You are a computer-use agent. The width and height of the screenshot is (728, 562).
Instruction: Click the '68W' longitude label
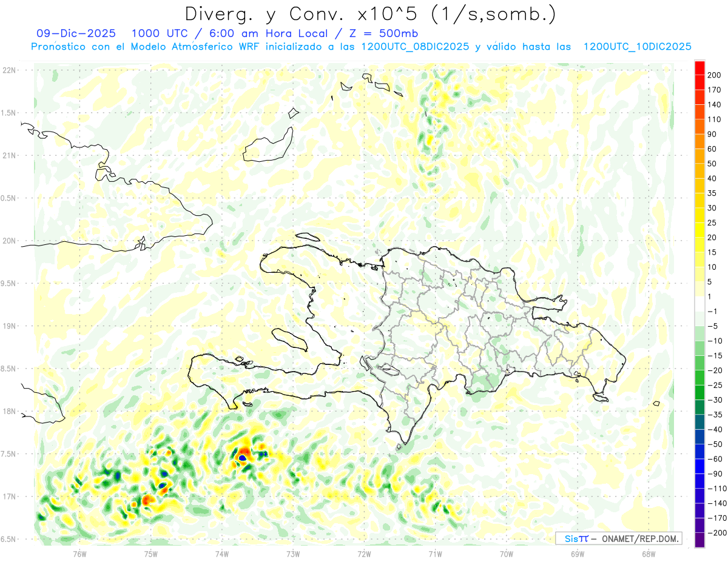point(649,554)
